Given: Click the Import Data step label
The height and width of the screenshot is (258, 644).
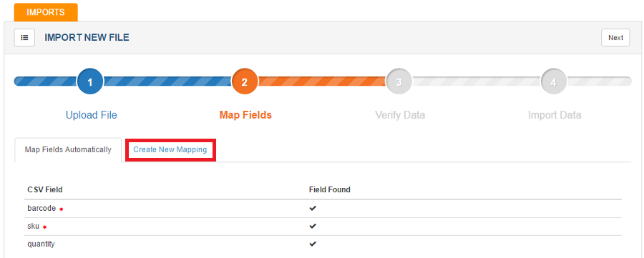Looking at the screenshot, I should [x=555, y=115].
